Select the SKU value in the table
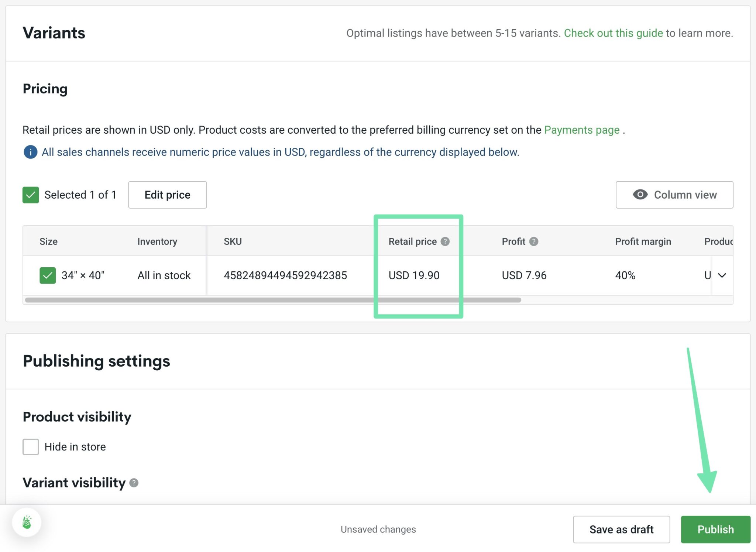The image size is (756, 552). tap(286, 275)
